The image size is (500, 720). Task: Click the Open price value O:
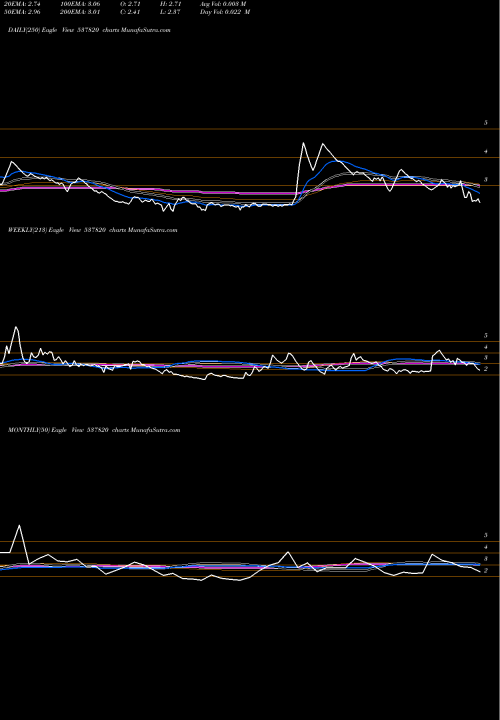tap(130, 4)
